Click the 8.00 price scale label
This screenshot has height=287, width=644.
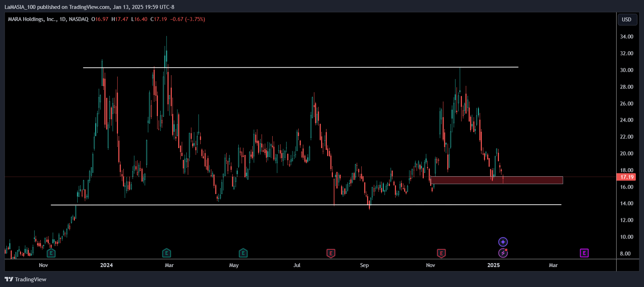625,254
